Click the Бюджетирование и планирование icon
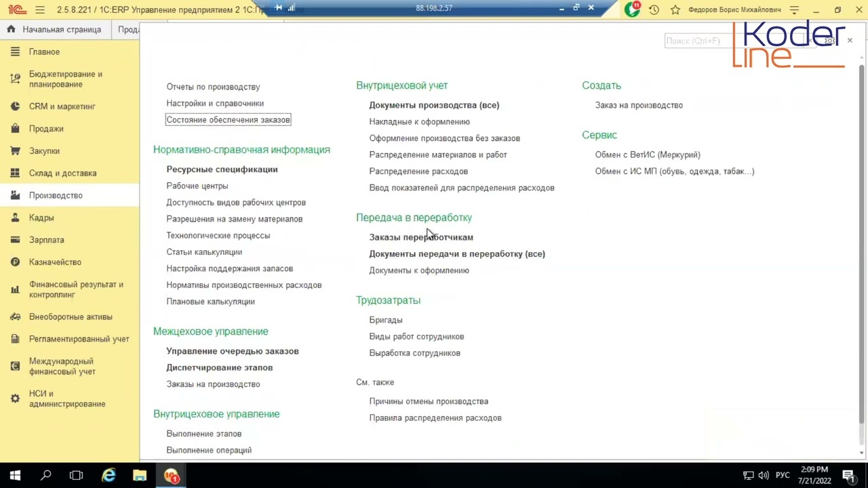 click(x=15, y=79)
